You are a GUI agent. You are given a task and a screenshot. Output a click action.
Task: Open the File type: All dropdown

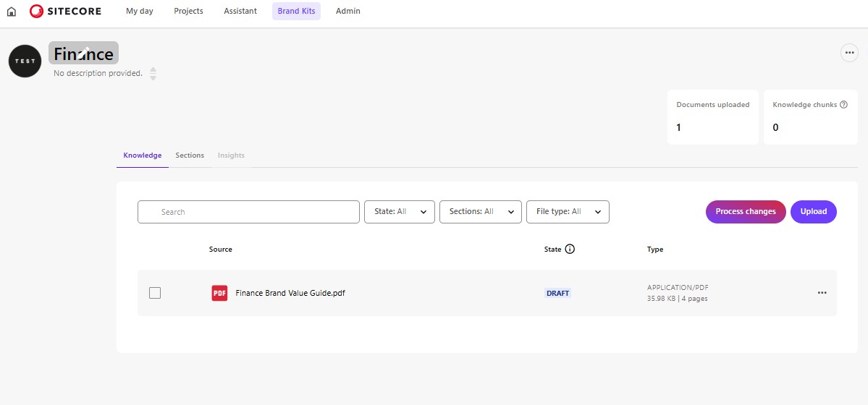567,212
